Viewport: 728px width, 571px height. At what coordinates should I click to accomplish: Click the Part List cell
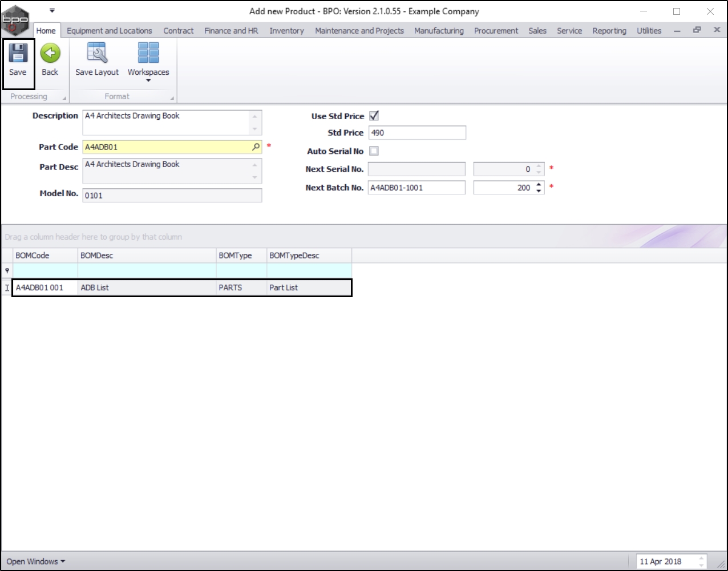(309, 287)
